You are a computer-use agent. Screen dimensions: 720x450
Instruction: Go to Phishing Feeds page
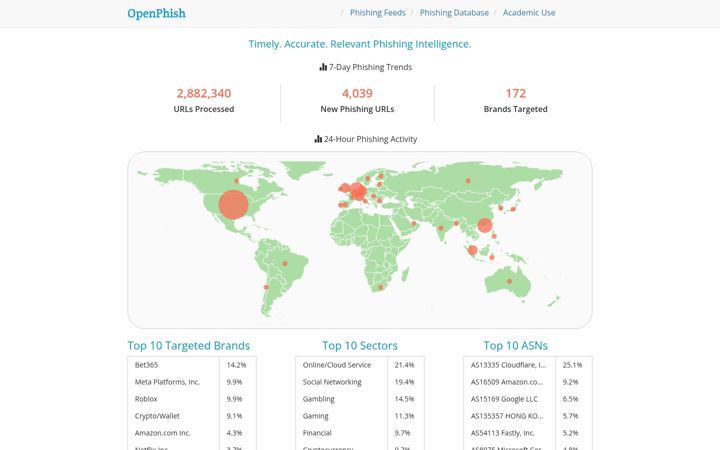tap(377, 13)
